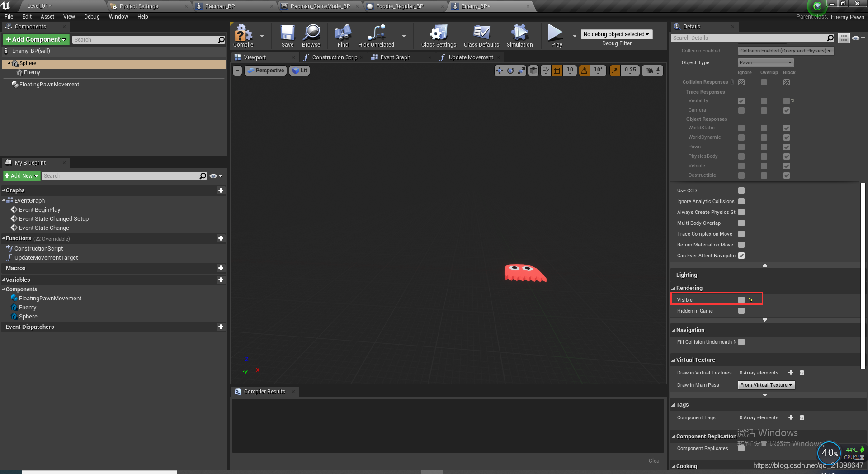This screenshot has width=868, height=474.
Task: Toggle rotation snapping icon in viewport
Action: 585,71
